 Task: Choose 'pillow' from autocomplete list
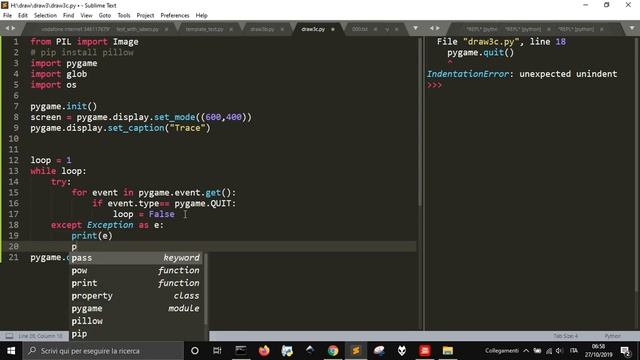pos(136,321)
